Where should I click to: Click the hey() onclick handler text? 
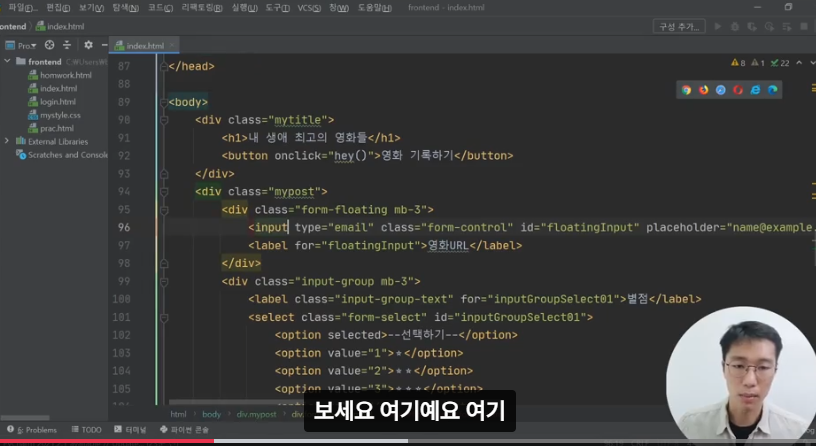pyautogui.click(x=351, y=156)
